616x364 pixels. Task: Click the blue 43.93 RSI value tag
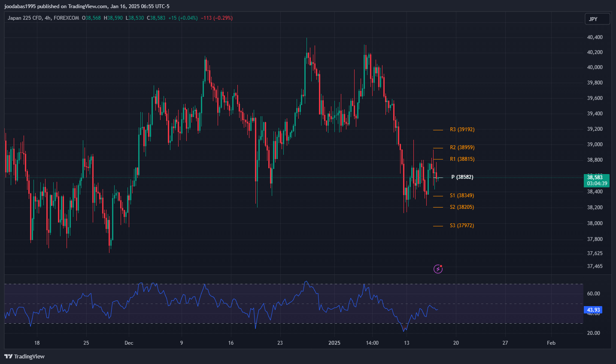[593, 310]
